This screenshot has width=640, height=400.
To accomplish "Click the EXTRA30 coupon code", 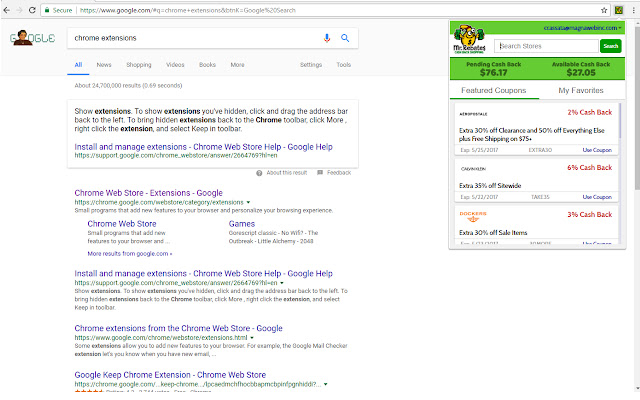I will coord(540,150).
